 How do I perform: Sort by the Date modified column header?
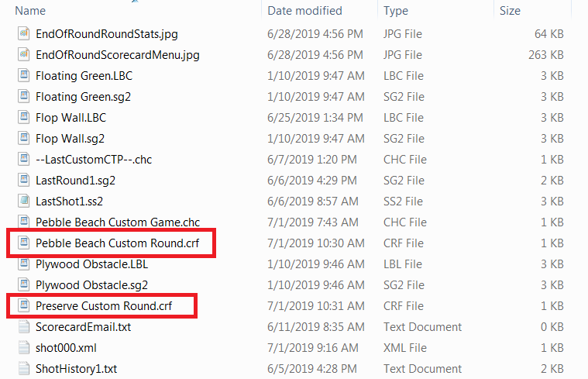click(x=304, y=11)
